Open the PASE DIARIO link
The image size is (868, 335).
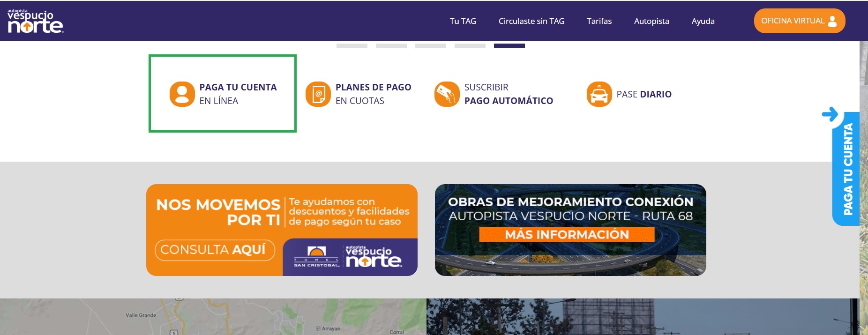(x=629, y=94)
